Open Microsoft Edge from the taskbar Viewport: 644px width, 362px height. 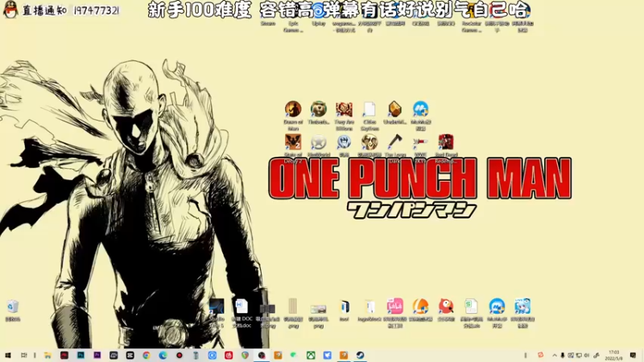tap(163, 356)
